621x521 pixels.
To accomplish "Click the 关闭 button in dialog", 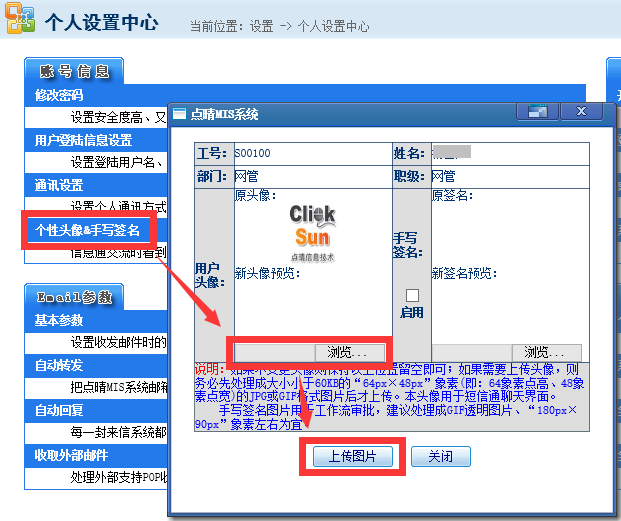I will click(440, 456).
